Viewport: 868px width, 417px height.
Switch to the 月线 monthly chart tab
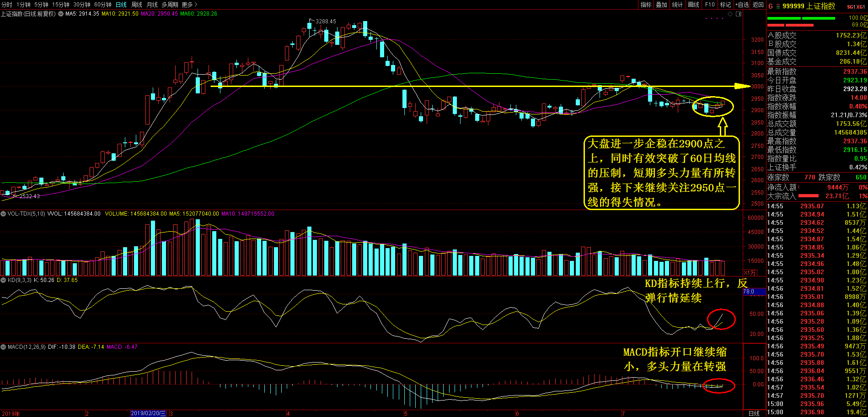[x=152, y=5]
